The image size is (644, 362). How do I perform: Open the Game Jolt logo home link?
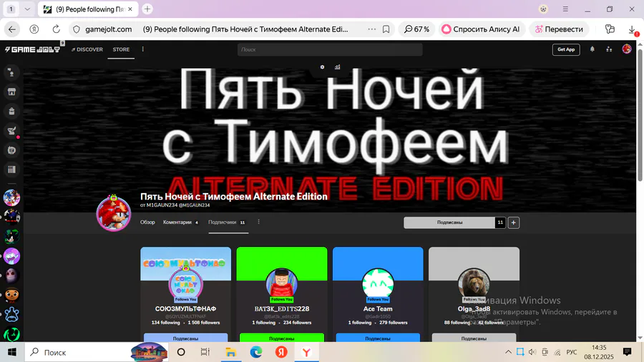pyautogui.click(x=32, y=49)
